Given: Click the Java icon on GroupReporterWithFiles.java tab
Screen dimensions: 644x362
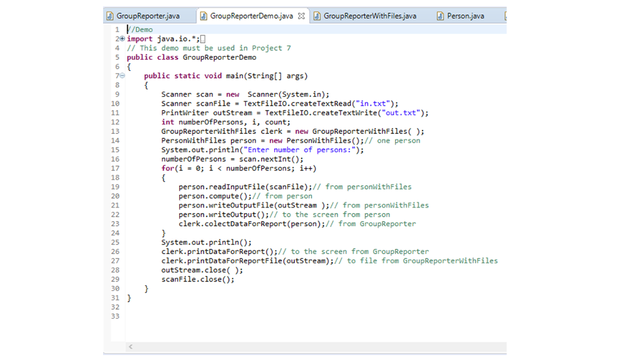Looking at the screenshot, I should 317,16.
